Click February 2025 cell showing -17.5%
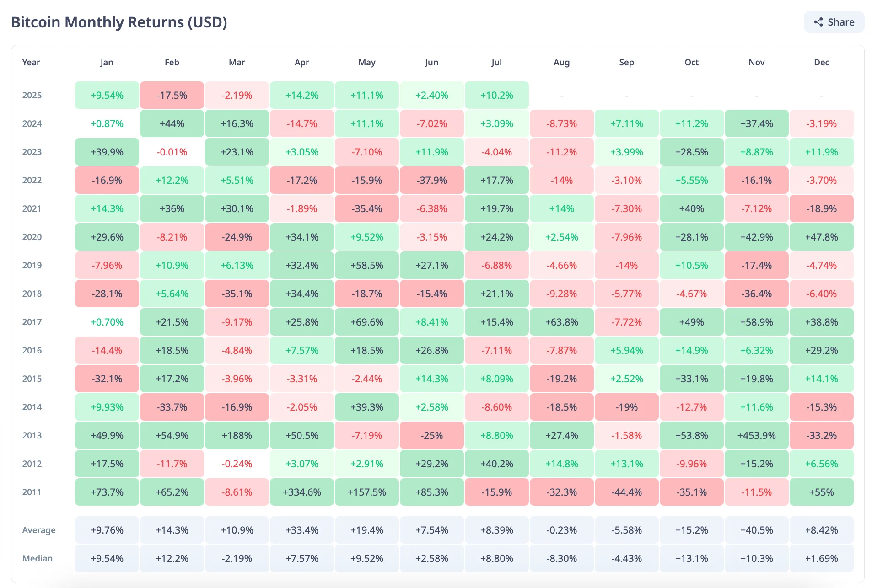The width and height of the screenshot is (872, 588). pyautogui.click(x=172, y=96)
